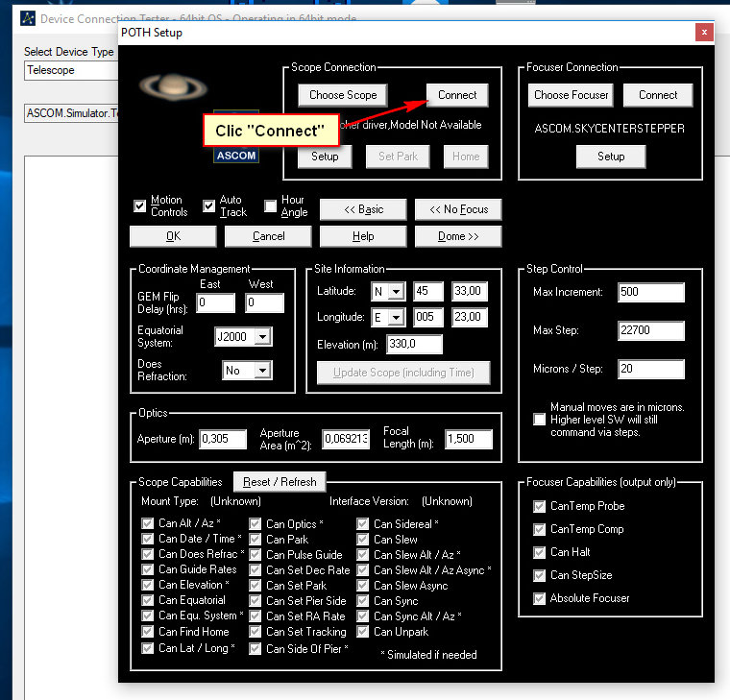Screen dimensions: 730x700
Task: Edit Max Step field 22700
Action: click(651, 330)
